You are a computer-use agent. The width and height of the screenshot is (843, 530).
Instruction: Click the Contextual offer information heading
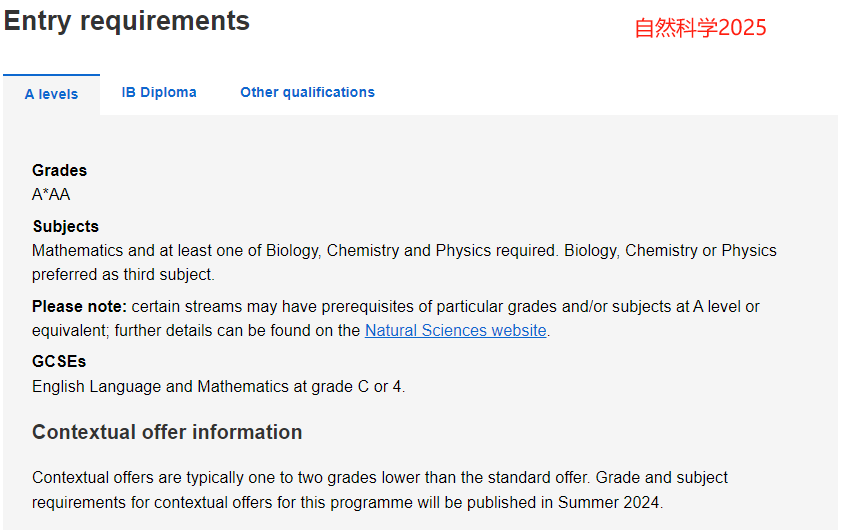pyautogui.click(x=167, y=432)
